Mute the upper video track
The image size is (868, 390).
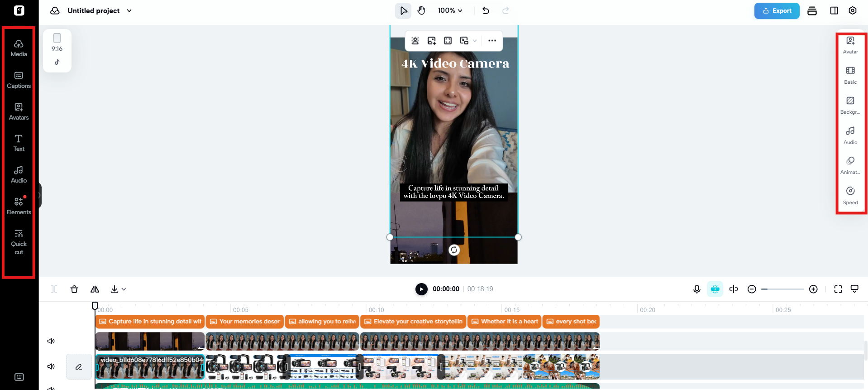pyautogui.click(x=51, y=341)
